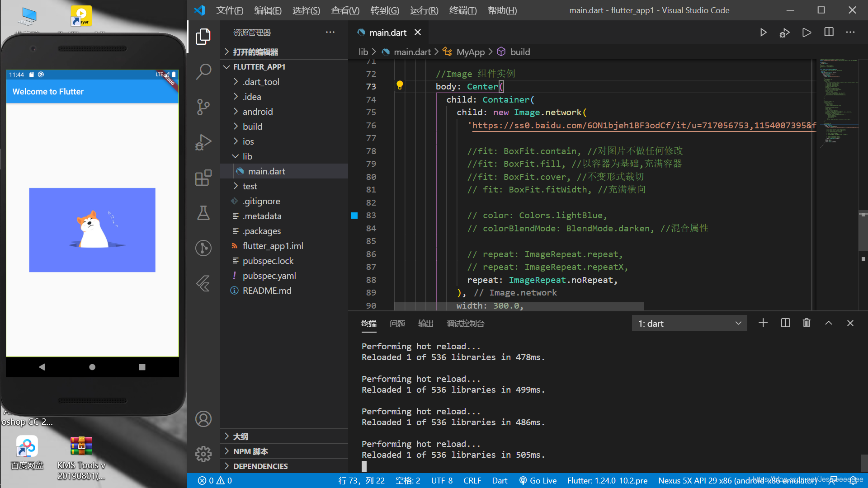The height and width of the screenshot is (488, 868).
Task: Expand the build folder
Action: tap(283, 127)
